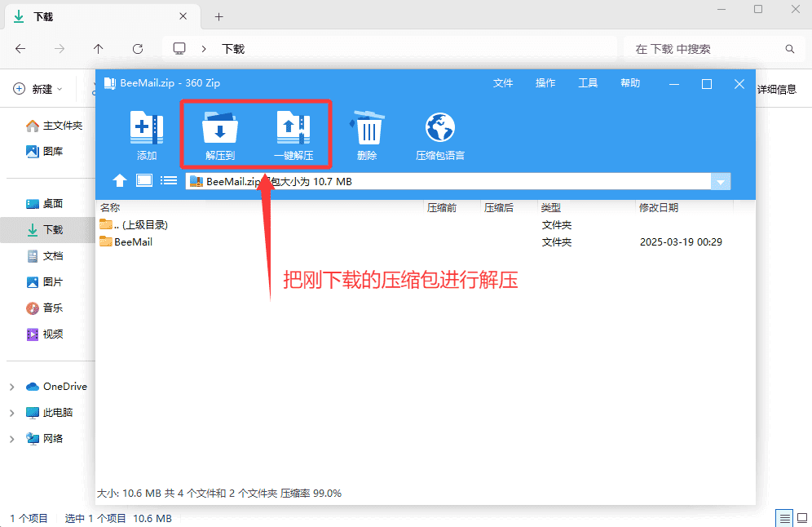This screenshot has width=812, height=527.
Task: Open 文档 in the sidebar
Action: pyautogui.click(x=45, y=256)
